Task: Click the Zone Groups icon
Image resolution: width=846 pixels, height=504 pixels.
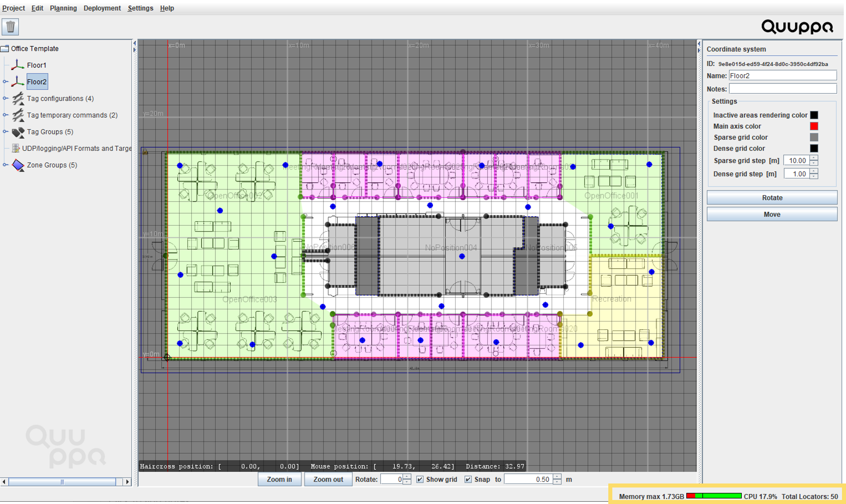Action: 18,165
